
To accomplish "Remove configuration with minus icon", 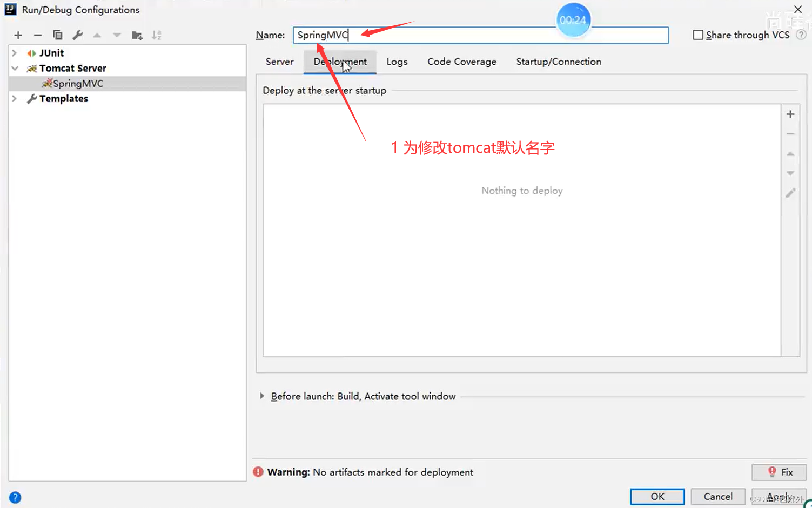I will click(37, 35).
